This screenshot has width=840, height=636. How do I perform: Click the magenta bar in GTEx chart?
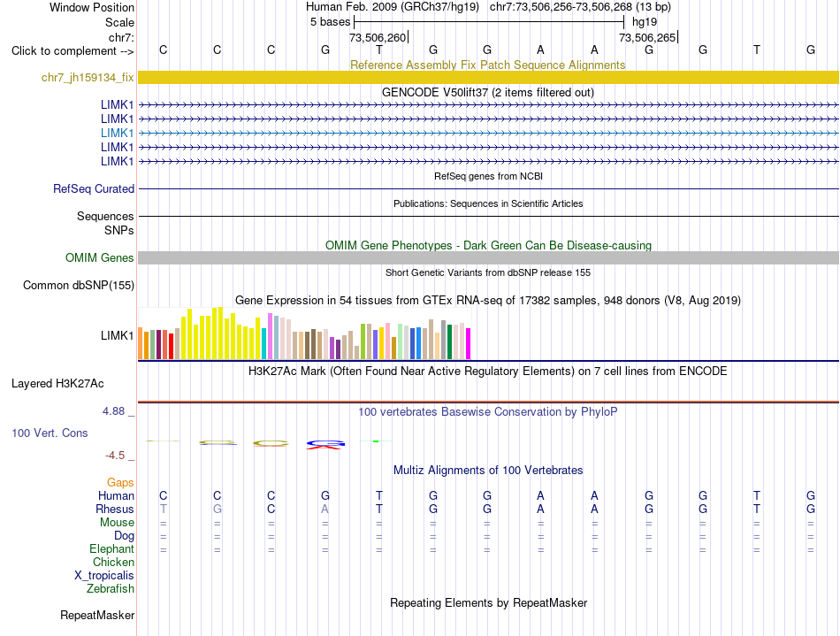coord(469,343)
